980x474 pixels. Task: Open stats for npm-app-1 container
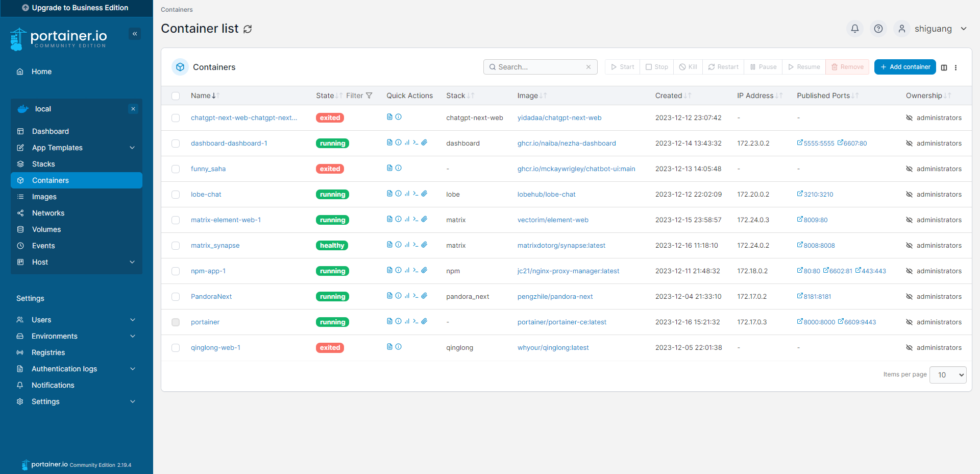tap(407, 270)
